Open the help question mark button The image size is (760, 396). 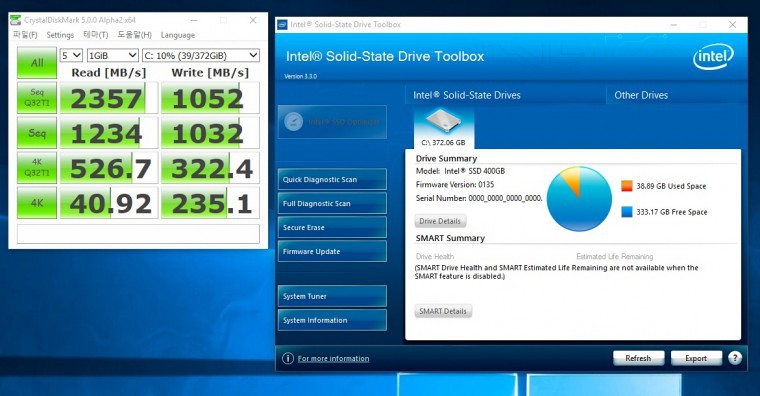coord(735,358)
